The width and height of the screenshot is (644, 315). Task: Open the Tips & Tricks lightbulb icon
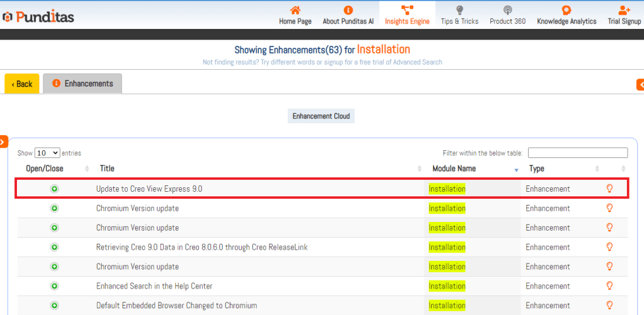click(460, 10)
